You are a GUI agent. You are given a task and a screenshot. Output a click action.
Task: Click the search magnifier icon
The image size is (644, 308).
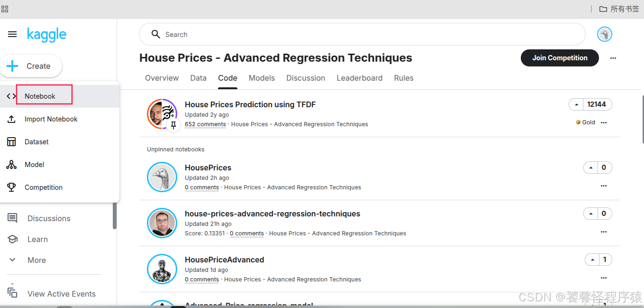(155, 34)
